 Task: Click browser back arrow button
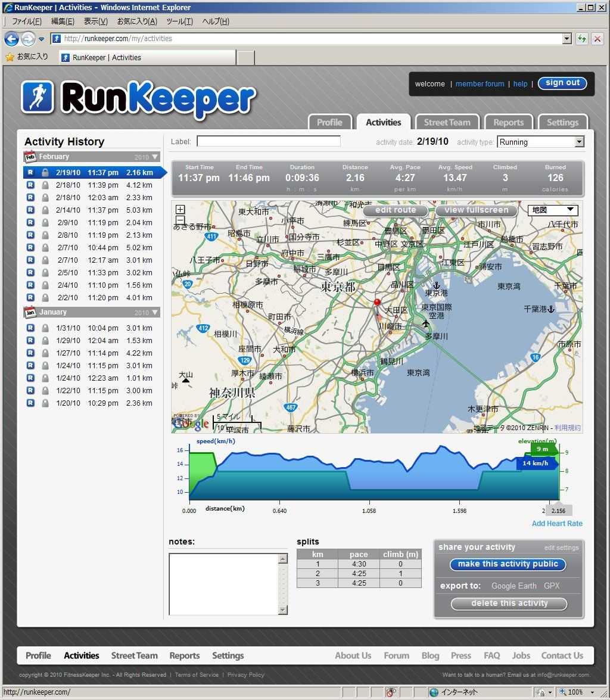coord(11,39)
